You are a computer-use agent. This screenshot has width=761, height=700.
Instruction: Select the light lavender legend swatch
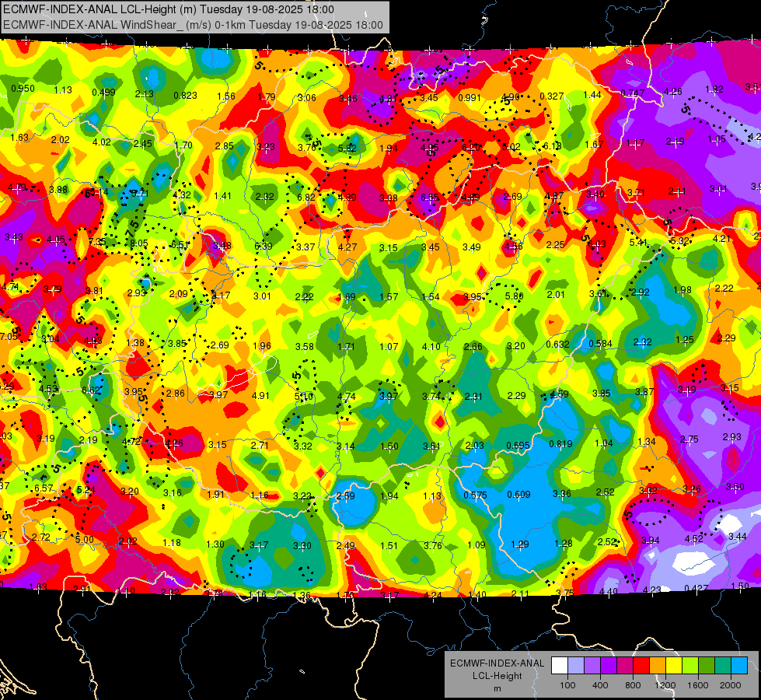click(x=576, y=666)
